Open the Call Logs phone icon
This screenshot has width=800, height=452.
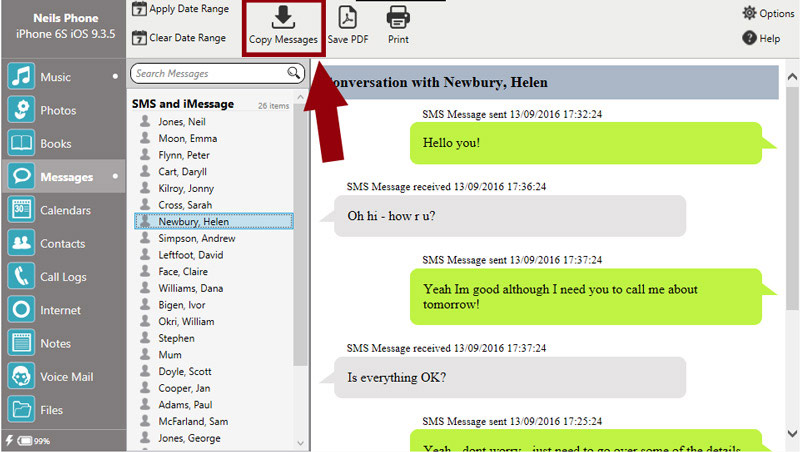coord(21,277)
